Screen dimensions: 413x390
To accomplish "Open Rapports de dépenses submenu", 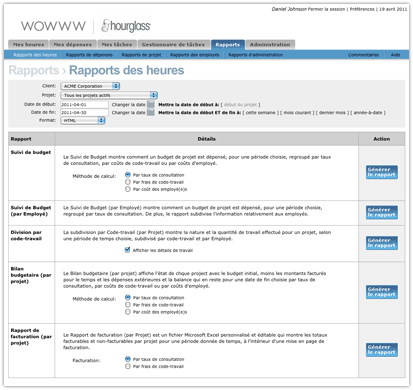I will pyautogui.click(x=89, y=55).
